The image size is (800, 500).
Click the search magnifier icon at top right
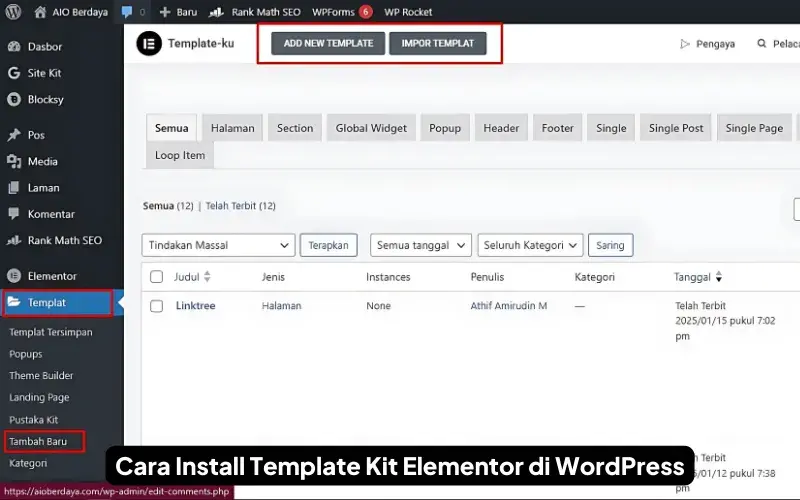click(762, 43)
